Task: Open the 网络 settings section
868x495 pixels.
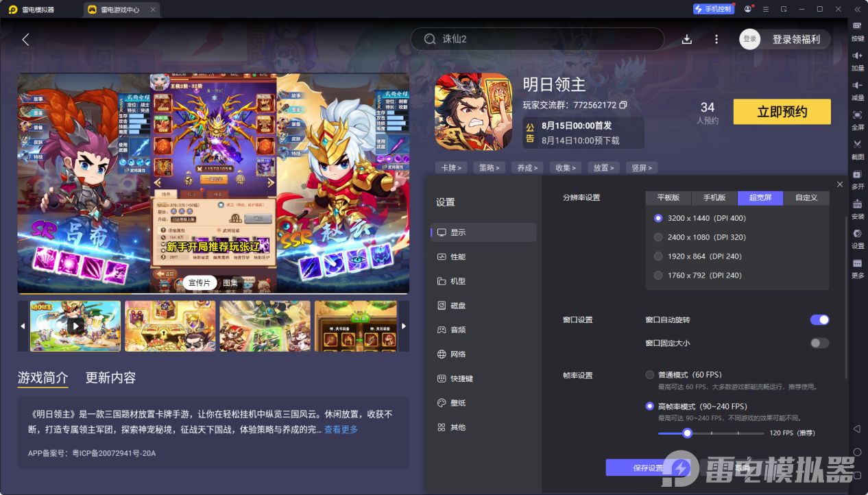Action: coord(483,354)
